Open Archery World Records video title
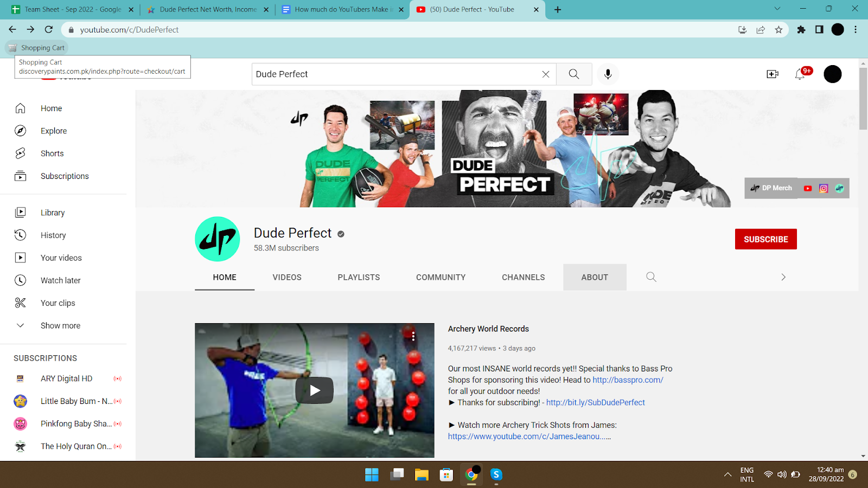 tap(488, 329)
